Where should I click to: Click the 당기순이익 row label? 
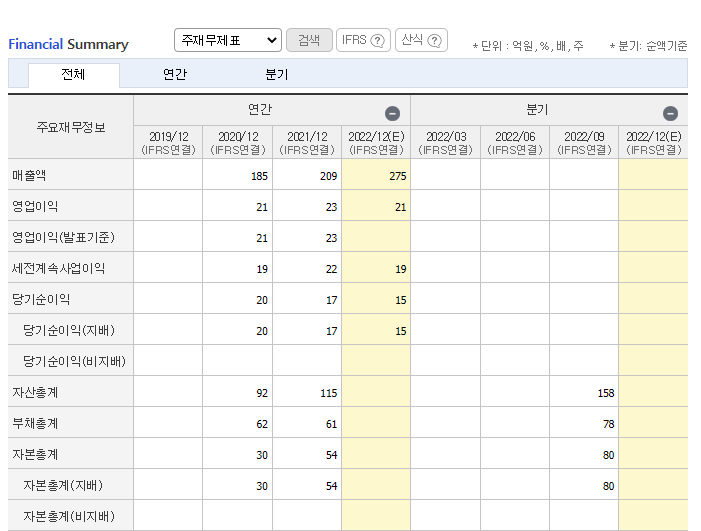(41, 299)
